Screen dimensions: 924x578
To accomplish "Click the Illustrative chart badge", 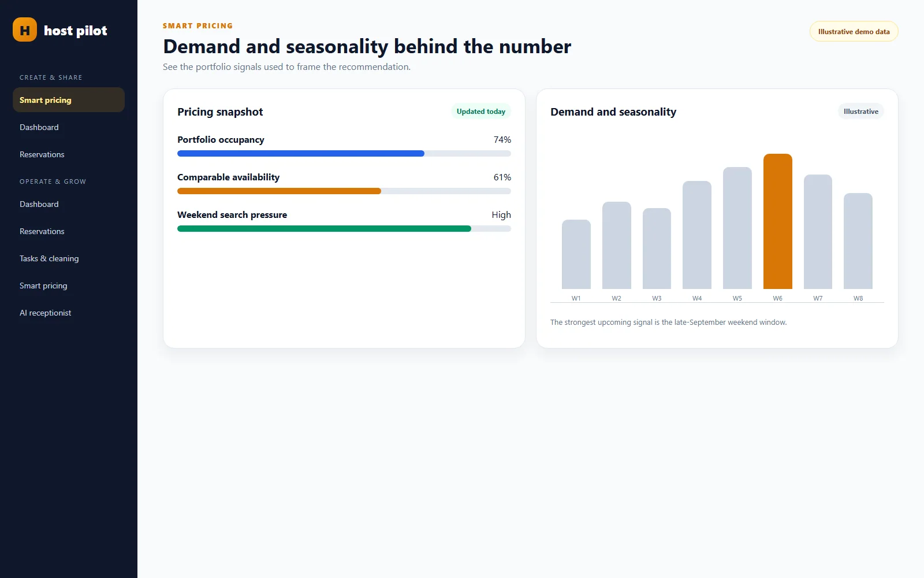I will pos(860,112).
